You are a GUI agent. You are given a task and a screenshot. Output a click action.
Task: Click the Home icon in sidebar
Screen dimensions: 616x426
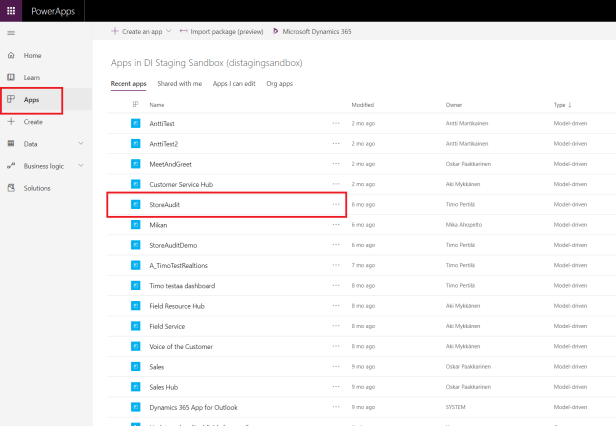tap(11, 55)
